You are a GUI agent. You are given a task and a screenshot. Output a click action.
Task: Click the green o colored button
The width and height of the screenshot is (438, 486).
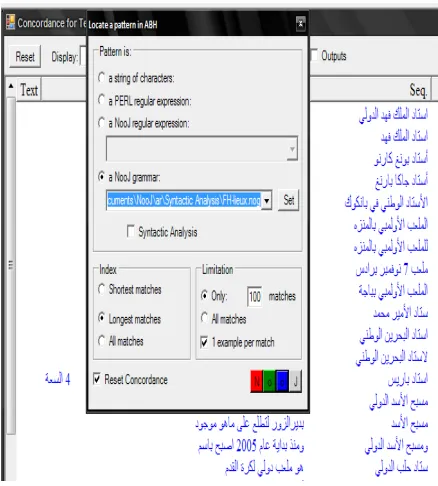(x=269, y=381)
